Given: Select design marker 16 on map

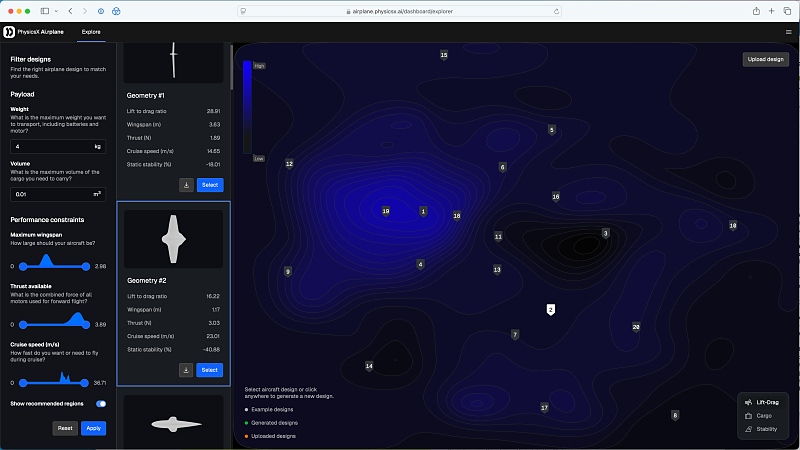Looking at the screenshot, I should [556, 197].
